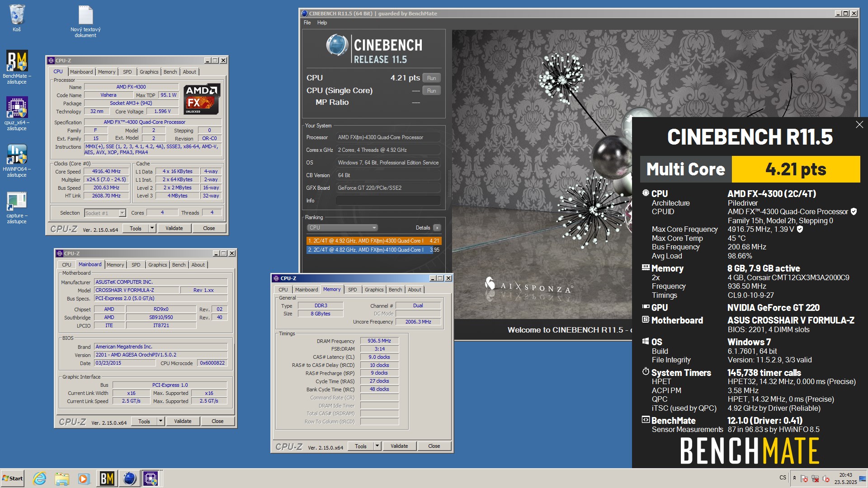Click Validate in Mainboard CPU-Z window
The image size is (868, 488).
point(183,421)
